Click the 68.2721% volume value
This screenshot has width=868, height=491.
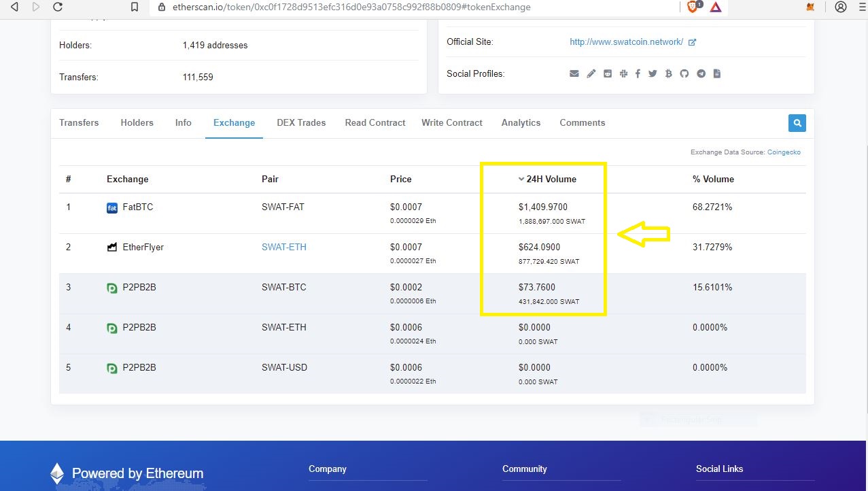[x=712, y=207]
